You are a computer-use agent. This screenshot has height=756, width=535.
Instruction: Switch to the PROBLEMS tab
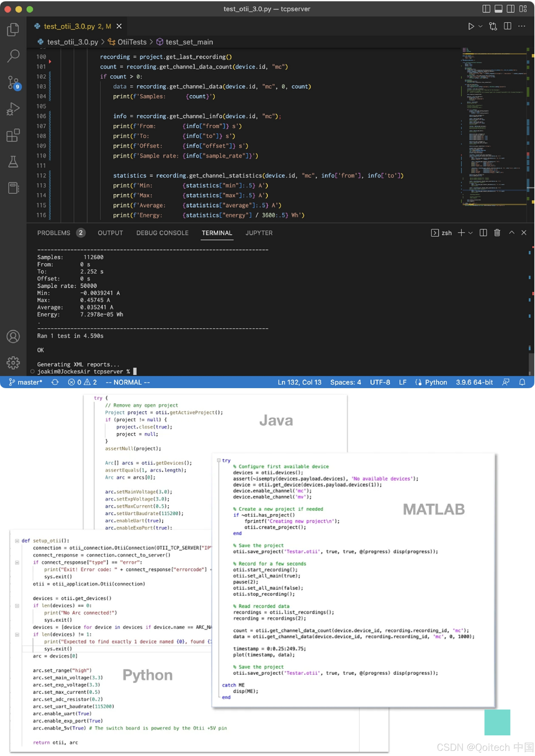click(x=54, y=233)
